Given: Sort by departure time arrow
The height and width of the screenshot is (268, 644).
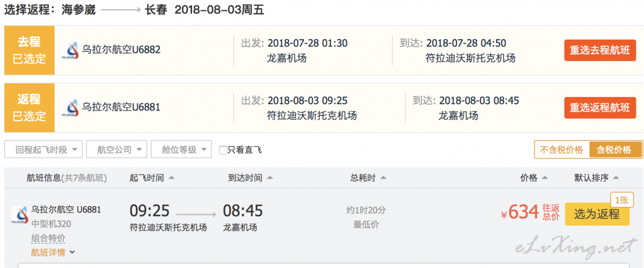Looking at the screenshot, I should coord(172,178).
